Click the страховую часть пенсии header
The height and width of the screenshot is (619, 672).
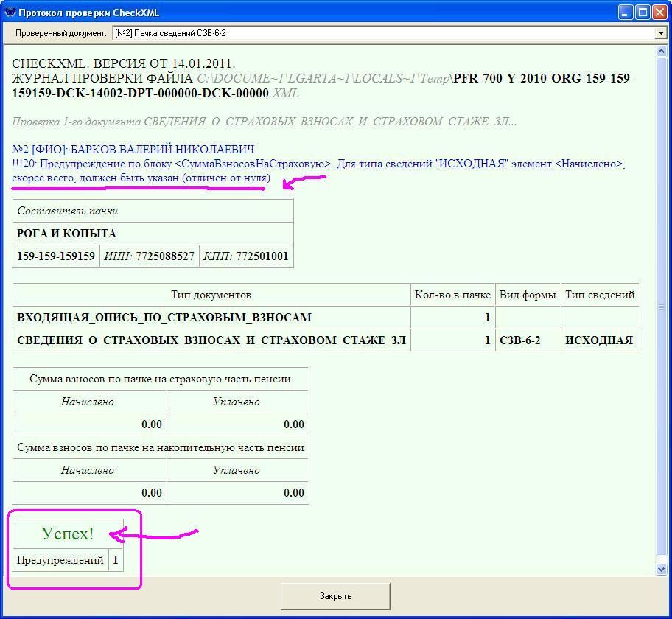pos(161,379)
